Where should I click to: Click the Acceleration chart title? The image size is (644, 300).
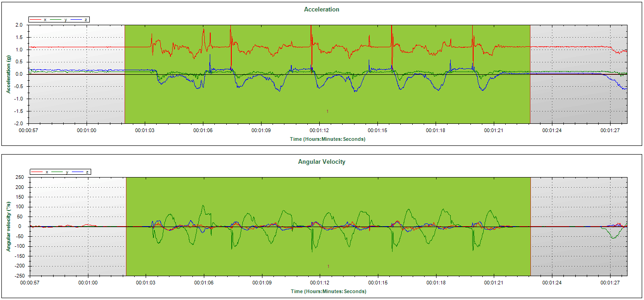click(x=322, y=9)
